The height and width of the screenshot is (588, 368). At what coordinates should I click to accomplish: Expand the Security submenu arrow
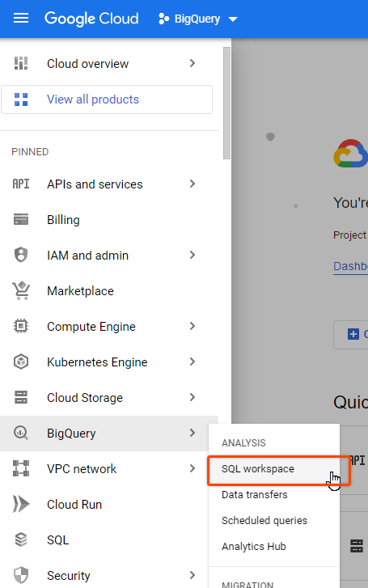click(x=192, y=575)
